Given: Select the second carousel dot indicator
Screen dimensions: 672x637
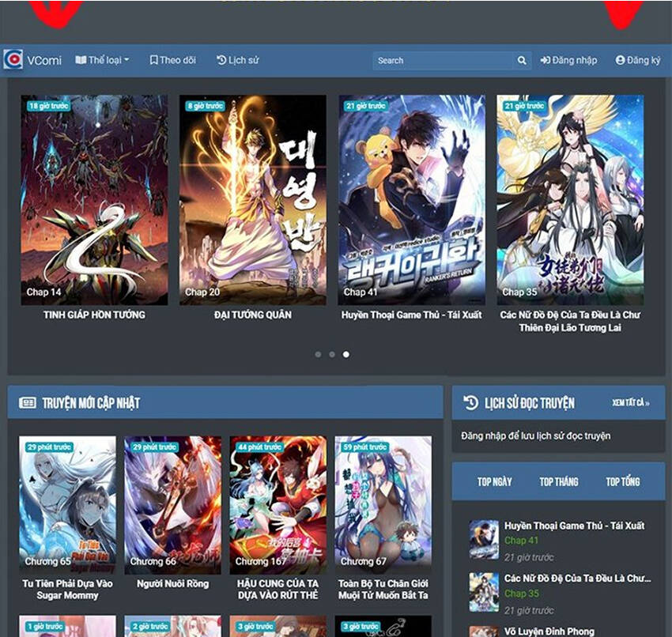Looking at the screenshot, I should (332, 354).
